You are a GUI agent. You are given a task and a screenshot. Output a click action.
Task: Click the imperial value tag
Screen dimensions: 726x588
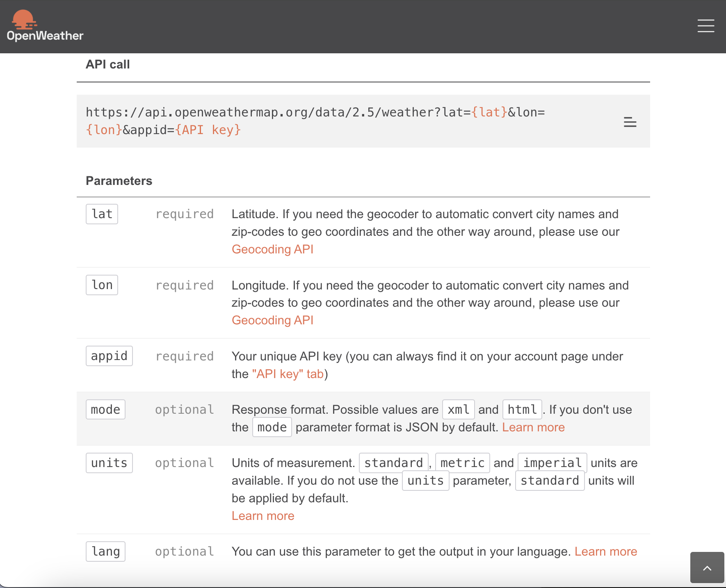click(552, 463)
